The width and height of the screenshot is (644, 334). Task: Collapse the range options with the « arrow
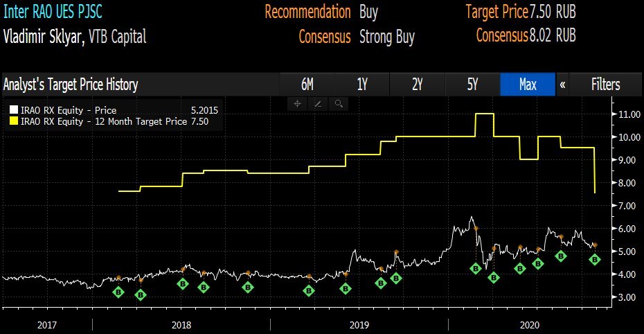(562, 85)
